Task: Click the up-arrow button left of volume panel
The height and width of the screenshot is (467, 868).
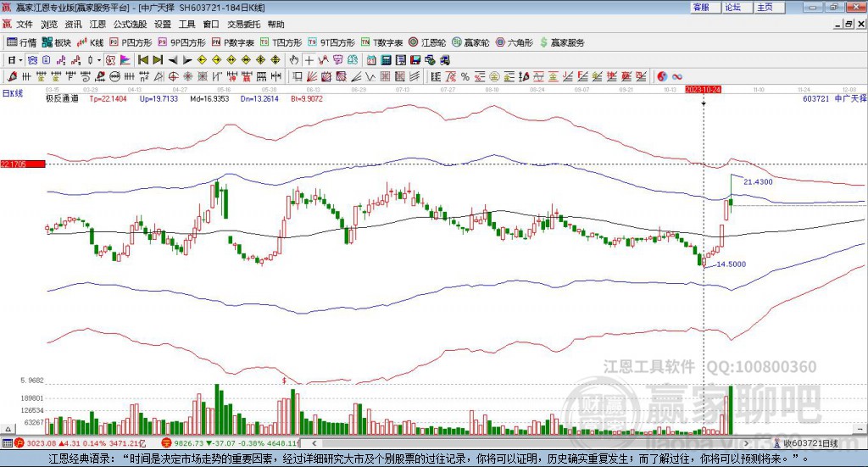Action: (x=8, y=429)
